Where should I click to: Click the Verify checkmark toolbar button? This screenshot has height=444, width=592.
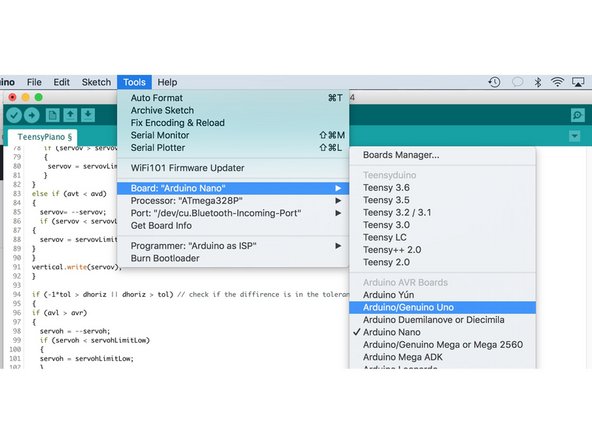pyautogui.click(x=14, y=115)
